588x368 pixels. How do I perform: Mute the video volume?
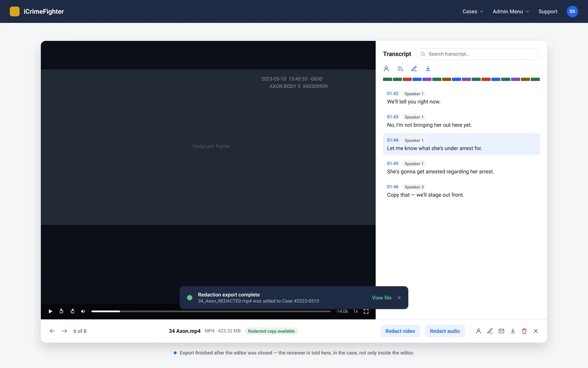tap(83, 312)
